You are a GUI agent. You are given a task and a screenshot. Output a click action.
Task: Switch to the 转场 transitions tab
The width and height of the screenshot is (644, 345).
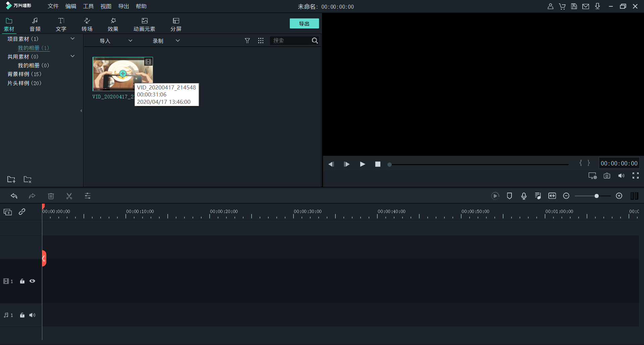pyautogui.click(x=87, y=24)
